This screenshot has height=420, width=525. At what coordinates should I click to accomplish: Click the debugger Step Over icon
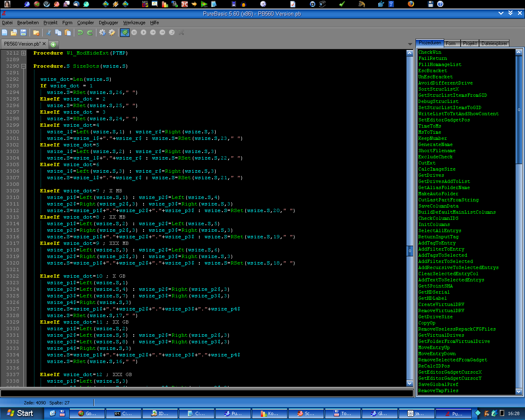point(162,32)
